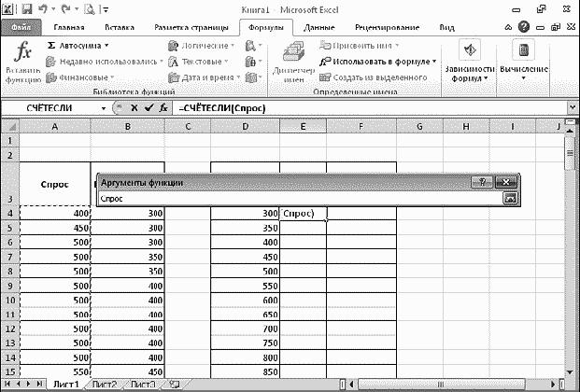Screen dimensions: 580x392
Task: Select row 9 header
Action: pos(10,286)
